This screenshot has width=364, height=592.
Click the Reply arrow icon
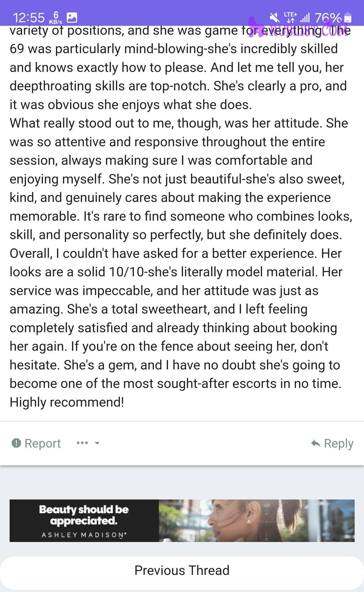pos(316,443)
